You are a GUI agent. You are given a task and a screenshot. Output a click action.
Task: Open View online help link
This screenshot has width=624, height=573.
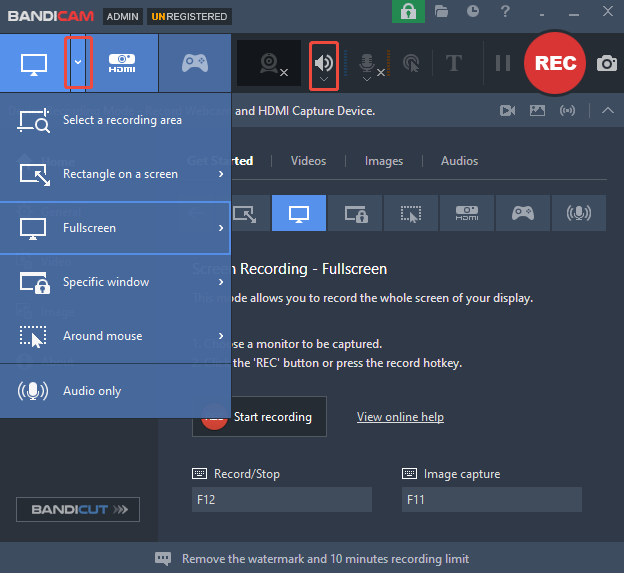click(400, 417)
